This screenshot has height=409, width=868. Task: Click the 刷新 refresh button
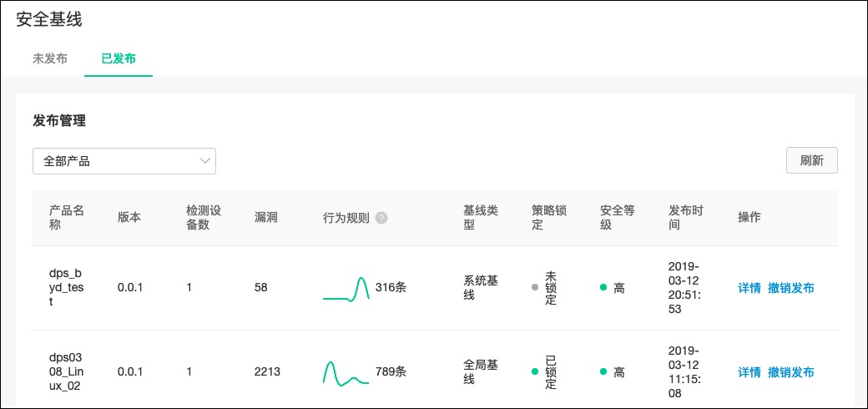click(812, 160)
